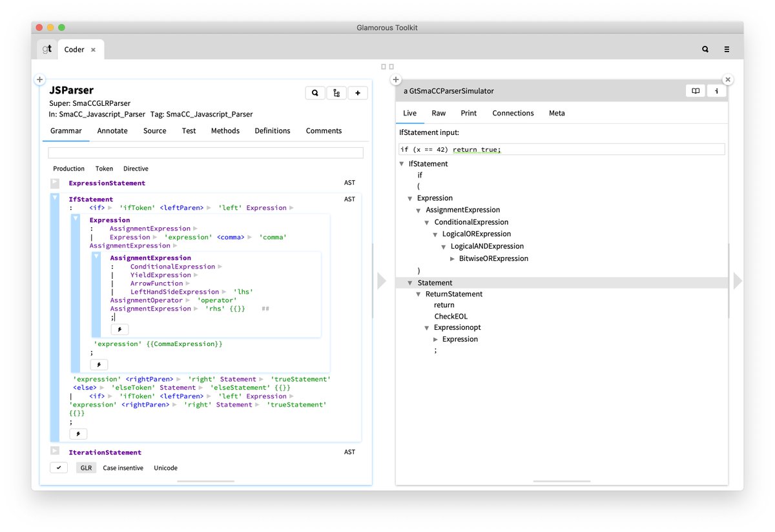
Task: Toggle the Unicode option
Action: [165, 467]
